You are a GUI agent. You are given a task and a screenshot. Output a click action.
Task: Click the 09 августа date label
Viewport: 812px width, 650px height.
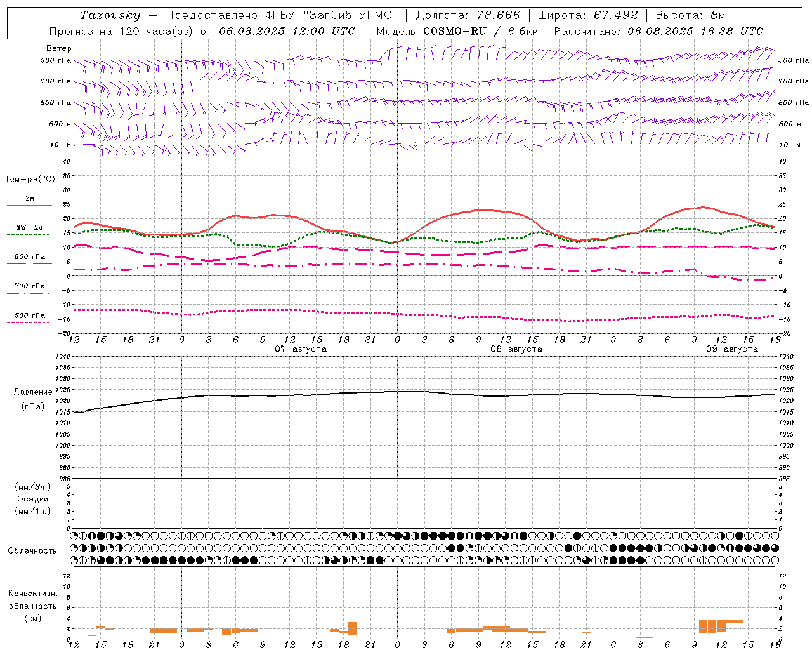click(732, 349)
